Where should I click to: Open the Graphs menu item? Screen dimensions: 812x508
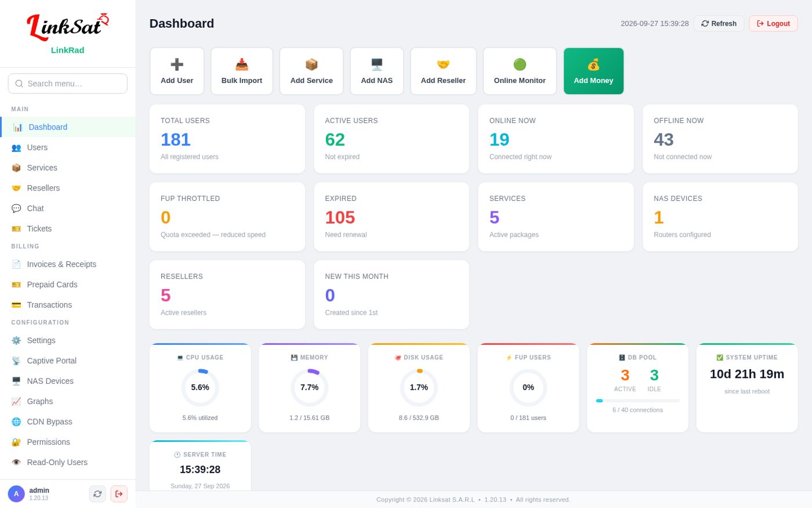click(x=68, y=401)
